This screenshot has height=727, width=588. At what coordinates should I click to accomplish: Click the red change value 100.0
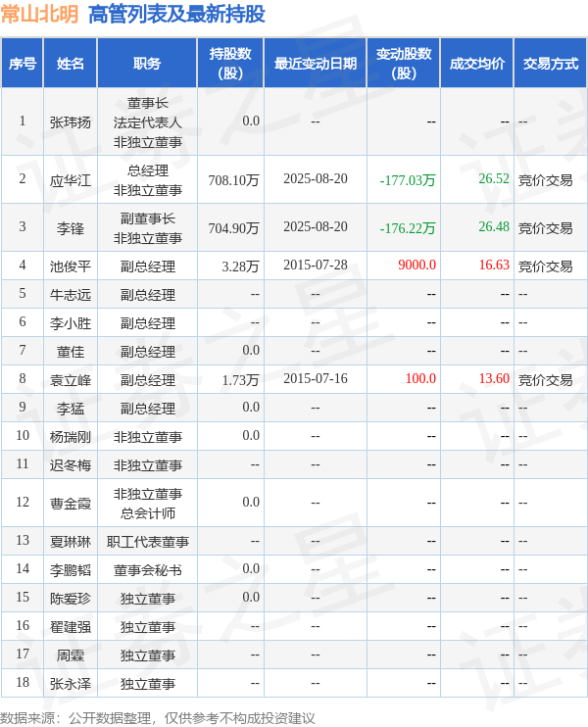420,379
